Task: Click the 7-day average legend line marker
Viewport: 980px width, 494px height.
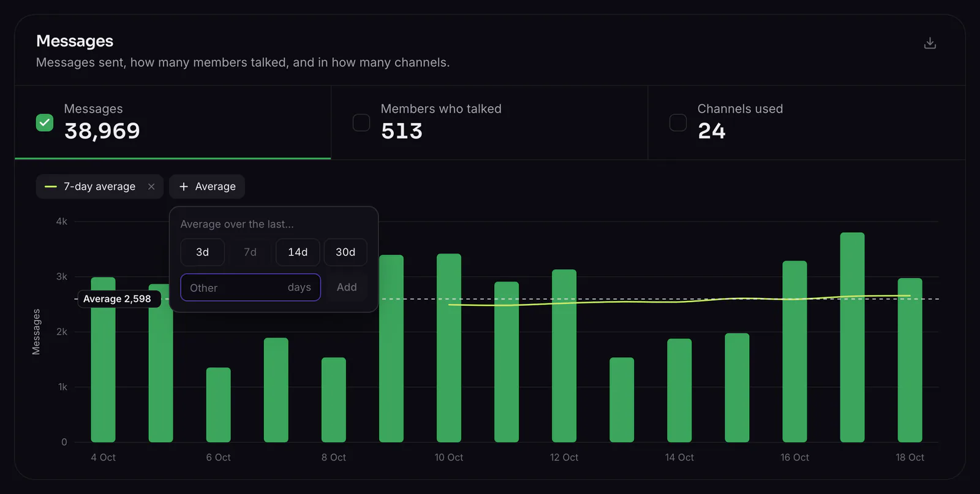Action: tap(51, 186)
